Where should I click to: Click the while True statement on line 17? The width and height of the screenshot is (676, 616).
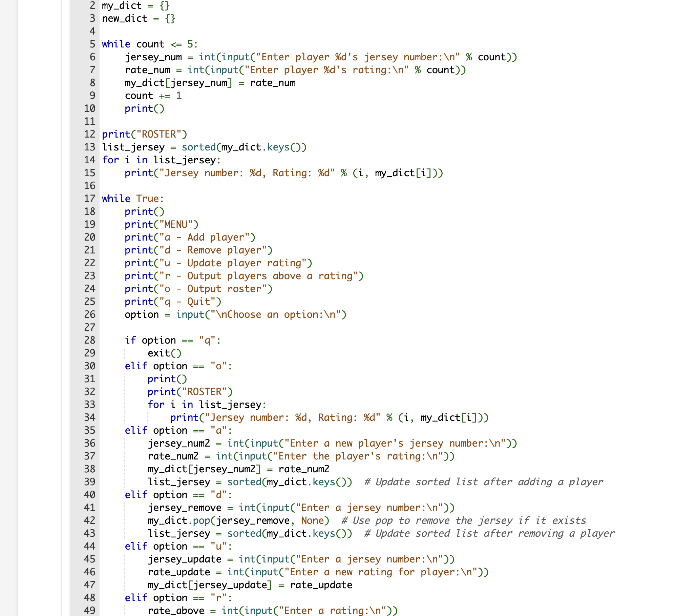point(132,198)
